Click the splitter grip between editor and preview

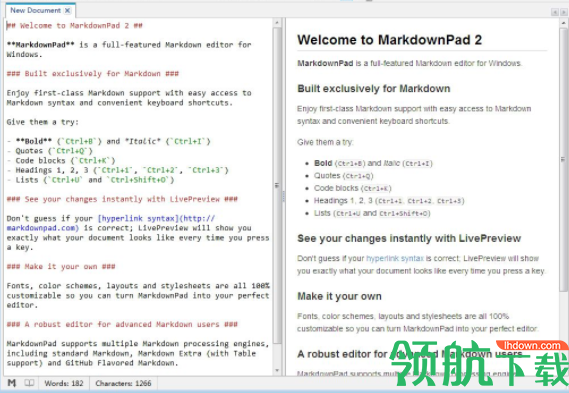pyautogui.click(x=283, y=197)
